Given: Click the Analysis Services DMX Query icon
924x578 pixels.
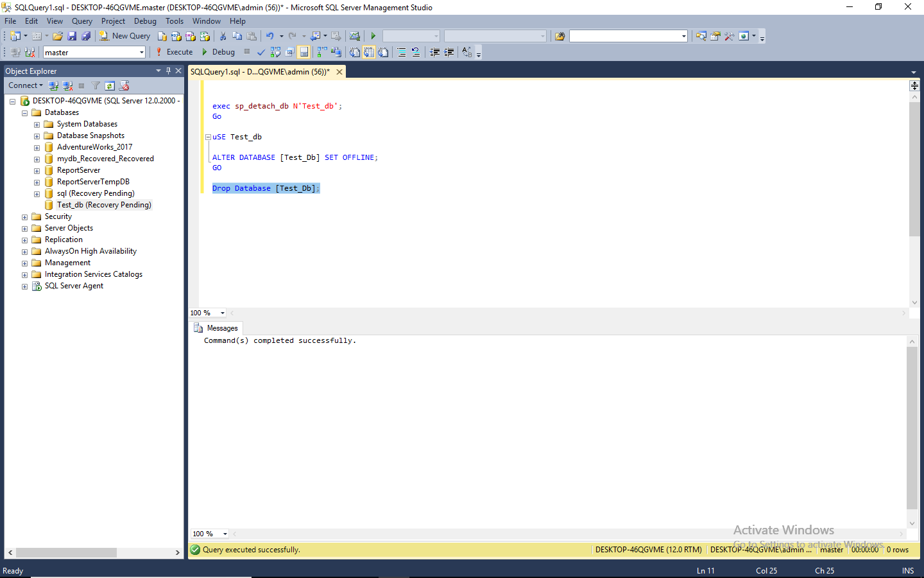Looking at the screenshot, I should [191, 36].
